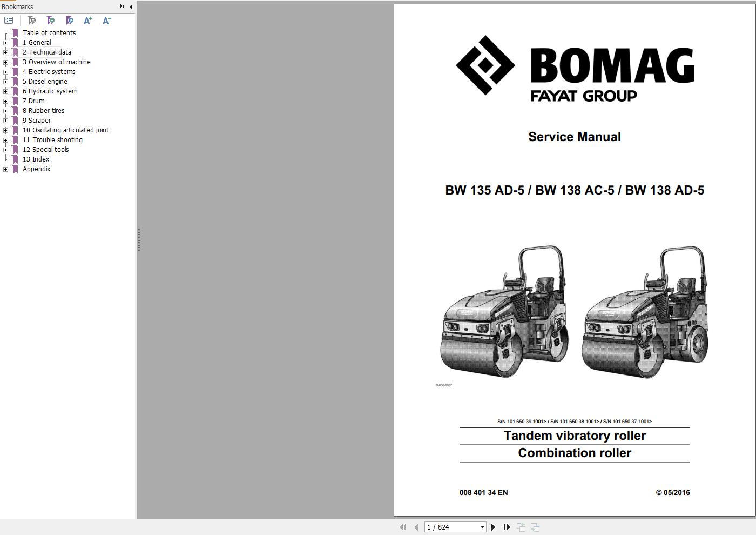The height and width of the screenshot is (535, 756).
Task: Expand the 9 Scraper bookmark
Action: (6, 121)
